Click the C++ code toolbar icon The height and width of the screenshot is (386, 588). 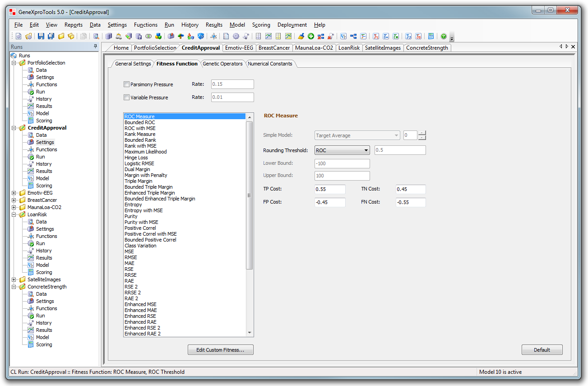coord(386,37)
